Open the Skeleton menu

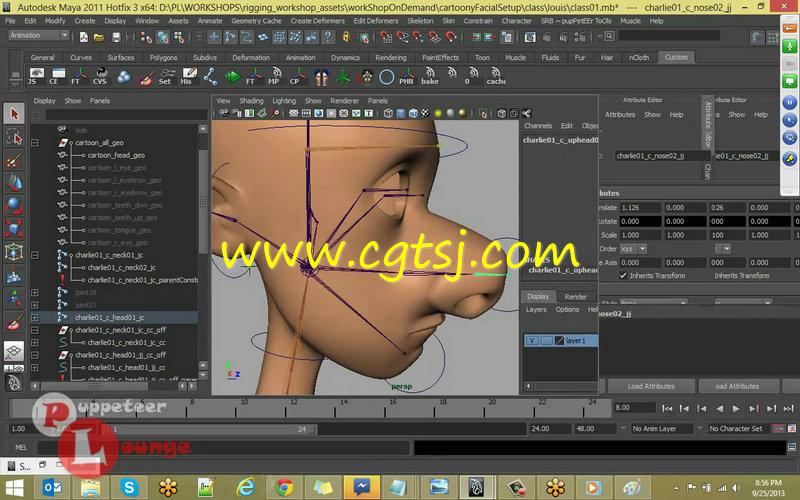click(420, 21)
